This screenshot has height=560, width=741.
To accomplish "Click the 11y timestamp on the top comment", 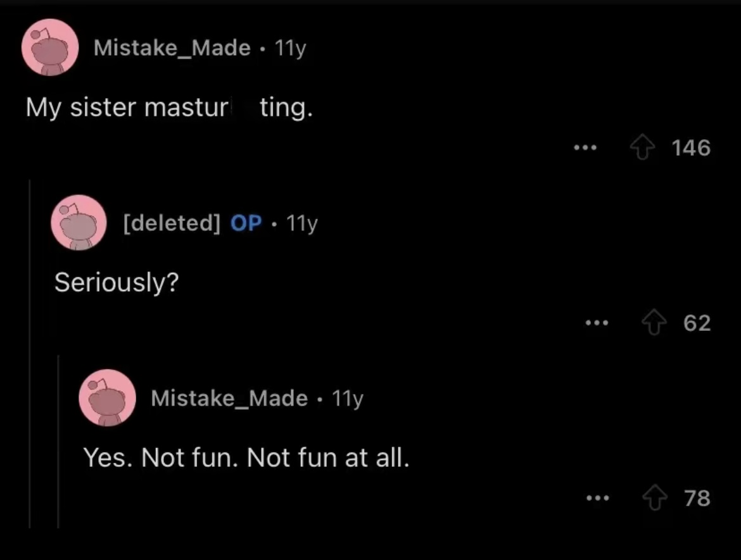I will [x=291, y=47].
